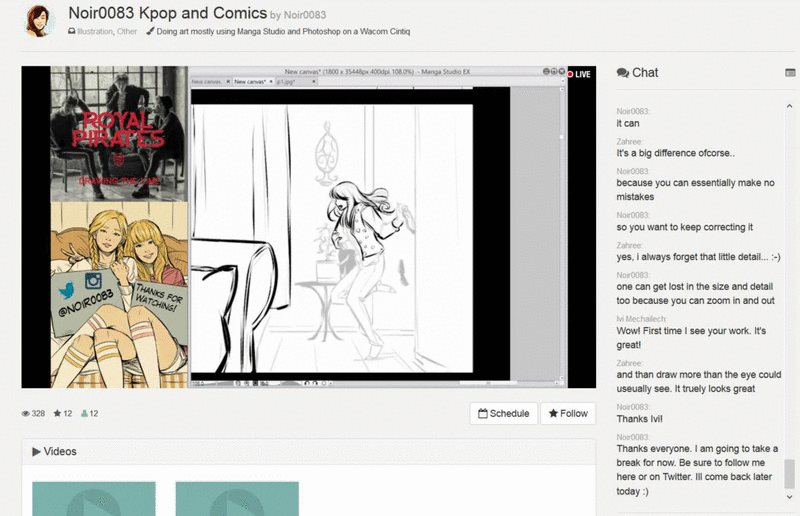800x516 pixels.
Task: Select the first New canvas tab in stream
Action: pyautogui.click(x=211, y=82)
